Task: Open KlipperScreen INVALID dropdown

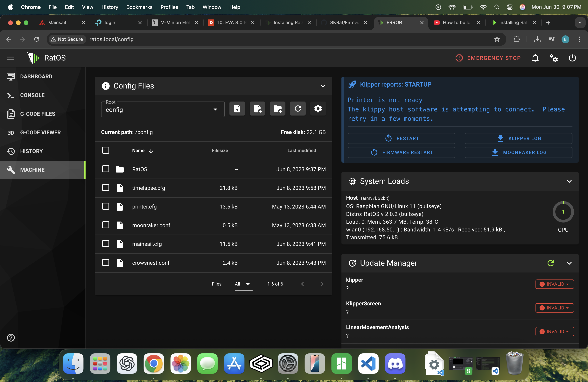Action: pyautogui.click(x=554, y=308)
